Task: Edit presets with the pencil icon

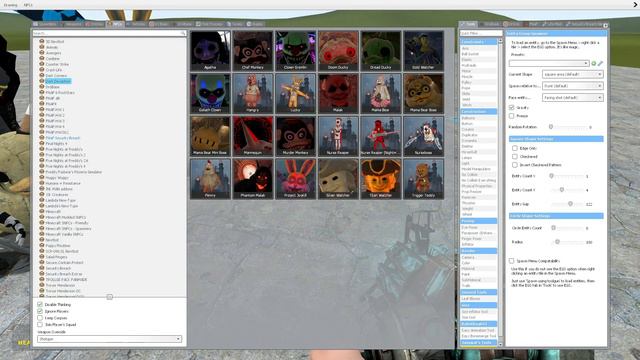Action: coord(600,63)
